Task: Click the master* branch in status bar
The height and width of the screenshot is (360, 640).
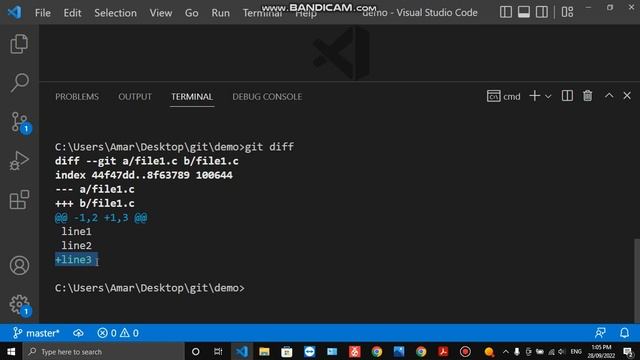Action: (x=36, y=333)
